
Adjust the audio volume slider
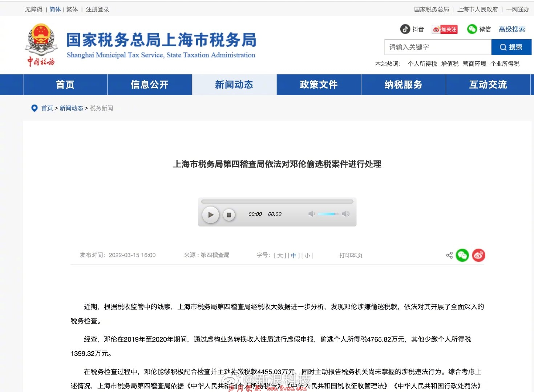(x=328, y=214)
